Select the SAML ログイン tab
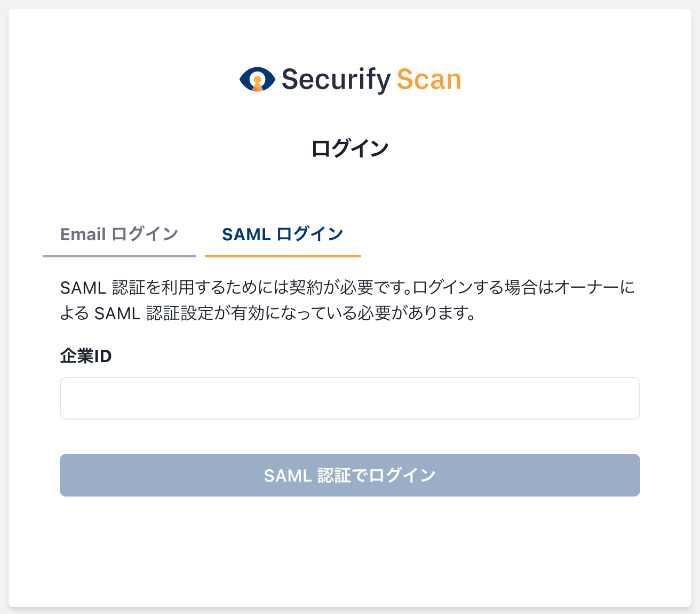700x614 pixels. (x=283, y=234)
